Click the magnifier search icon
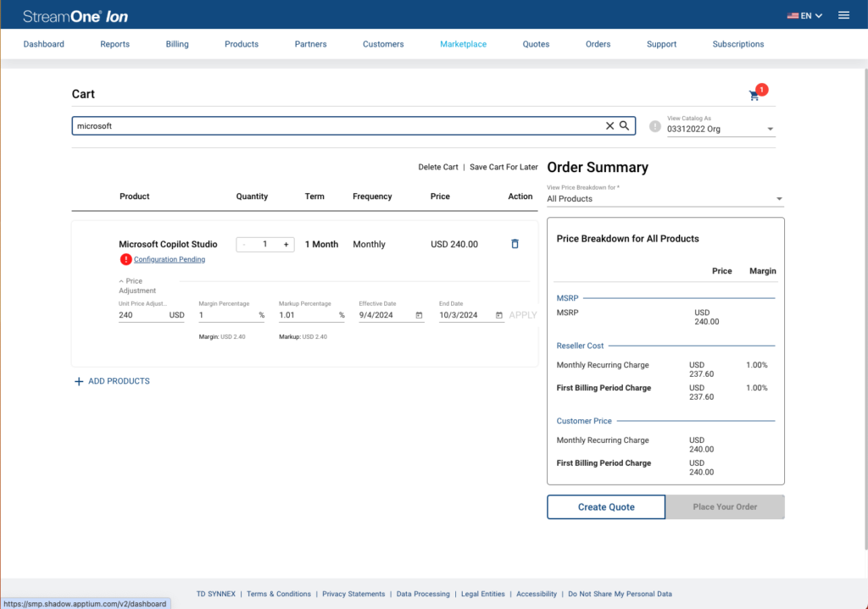The height and width of the screenshot is (609, 868). [625, 125]
